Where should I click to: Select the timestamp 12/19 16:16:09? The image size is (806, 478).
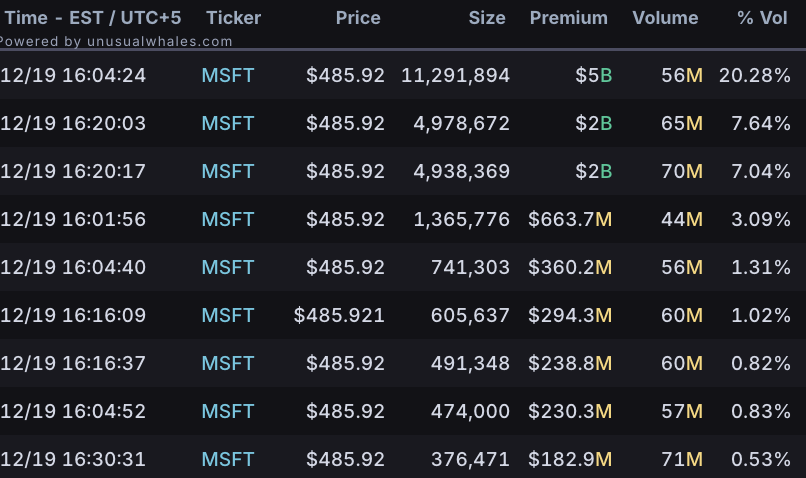coord(73,315)
